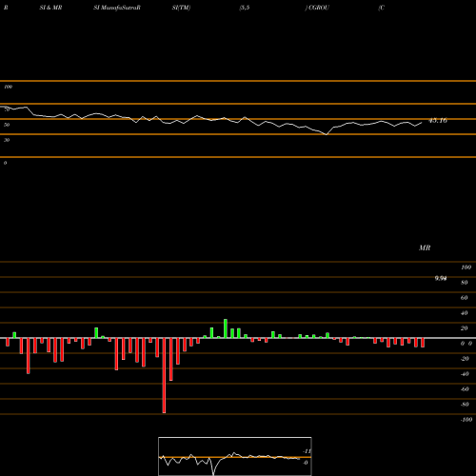Image resolution: width=476 pixels, height=476 pixels.
Task: Click the 'SI MunafaSutraR' header text
Action: coord(117,8)
